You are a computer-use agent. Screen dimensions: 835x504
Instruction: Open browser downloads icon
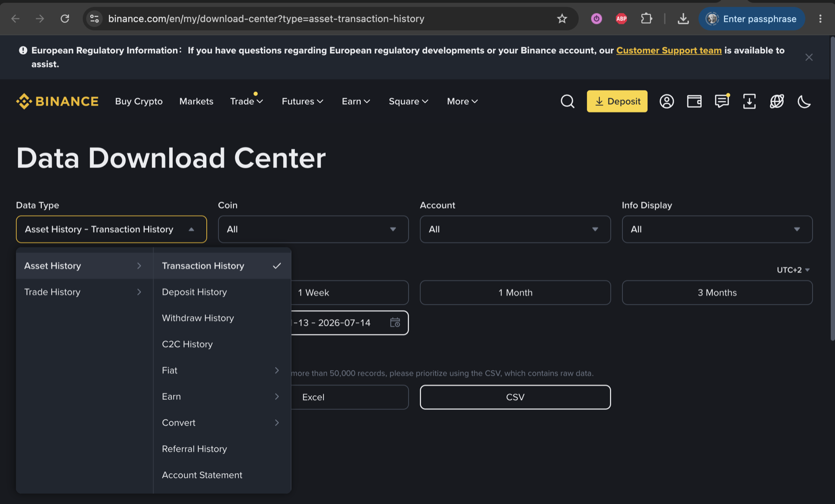(x=683, y=19)
